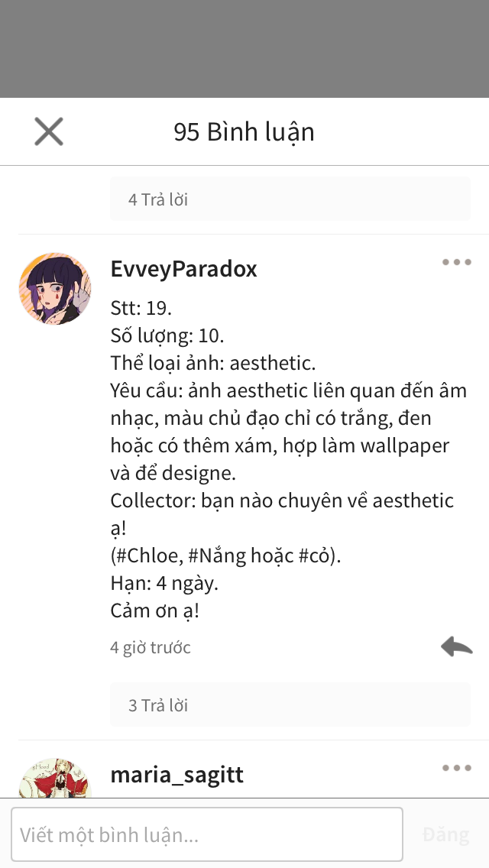Open the three-dot options menu for EvveyParadox's comment
489x868 pixels.
456,262
